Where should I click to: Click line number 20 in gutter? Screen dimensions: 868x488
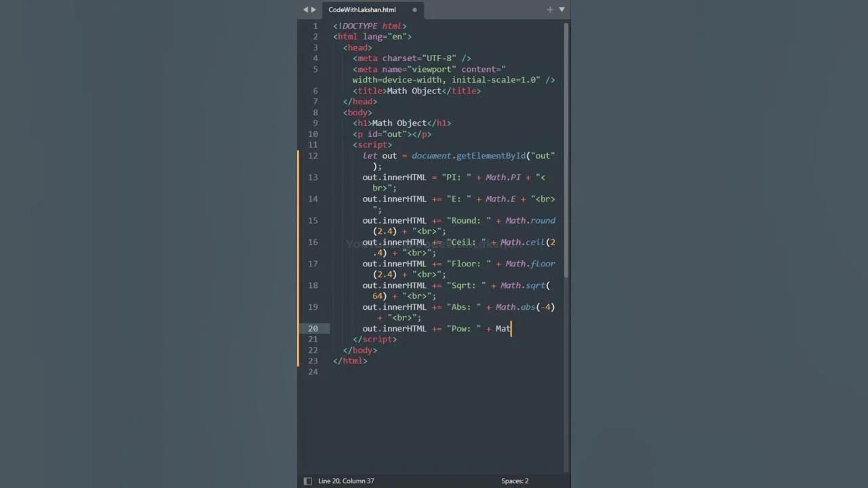[313, 329]
